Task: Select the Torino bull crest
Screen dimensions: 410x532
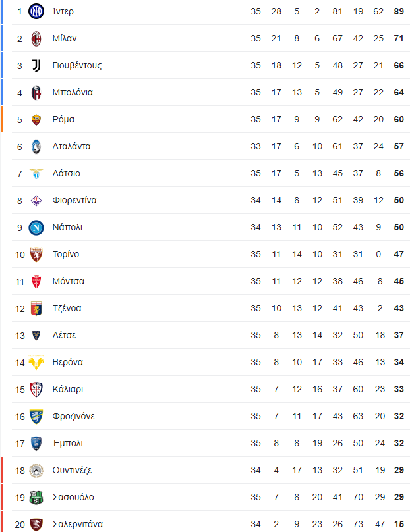Action: click(x=36, y=254)
